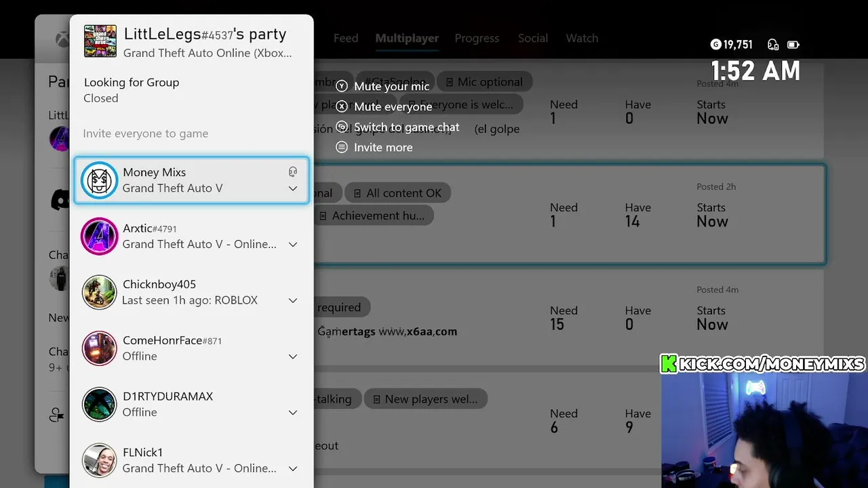This screenshot has width=868, height=488.
Task: Click the 19,751 gamerscore value
Action: 738,45
